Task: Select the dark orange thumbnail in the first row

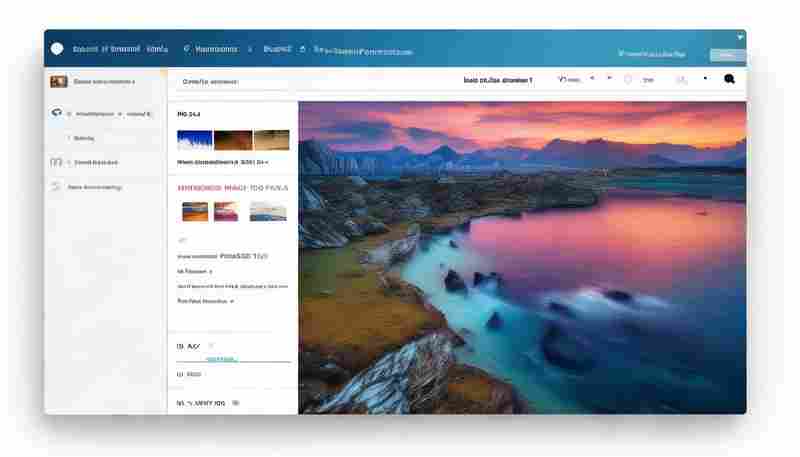Action: coord(233,140)
